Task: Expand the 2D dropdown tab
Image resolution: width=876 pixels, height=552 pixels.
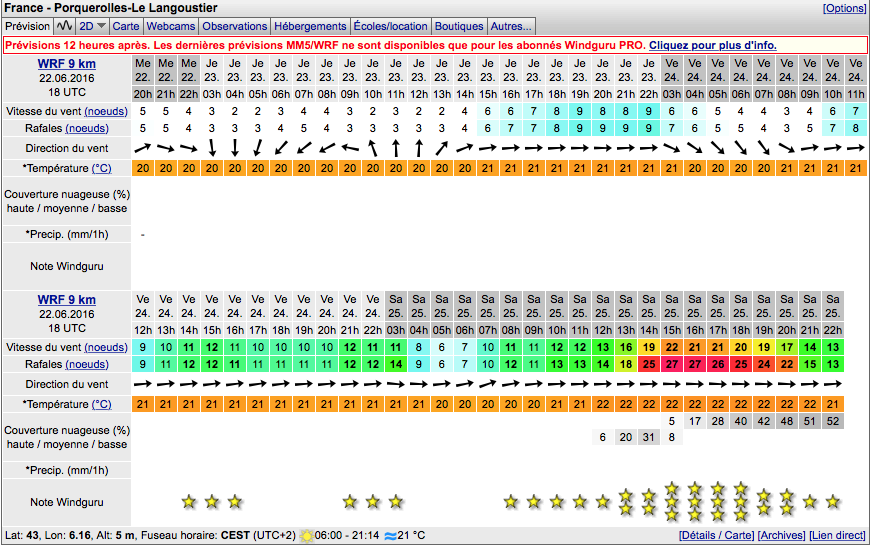Action: [x=92, y=26]
